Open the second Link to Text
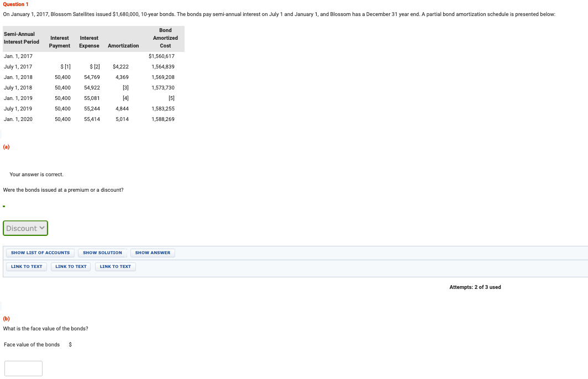 click(71, 267)
